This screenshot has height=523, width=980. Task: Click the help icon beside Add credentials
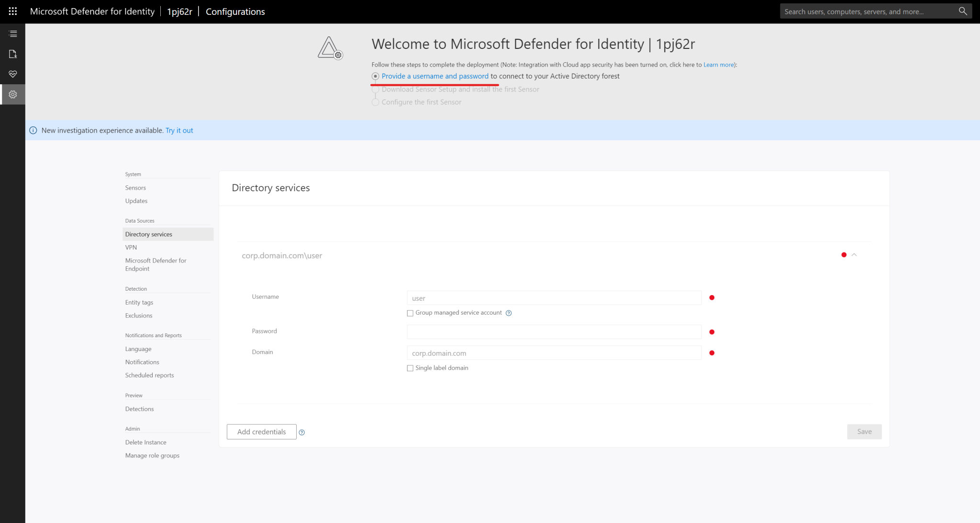click(302, 432)
